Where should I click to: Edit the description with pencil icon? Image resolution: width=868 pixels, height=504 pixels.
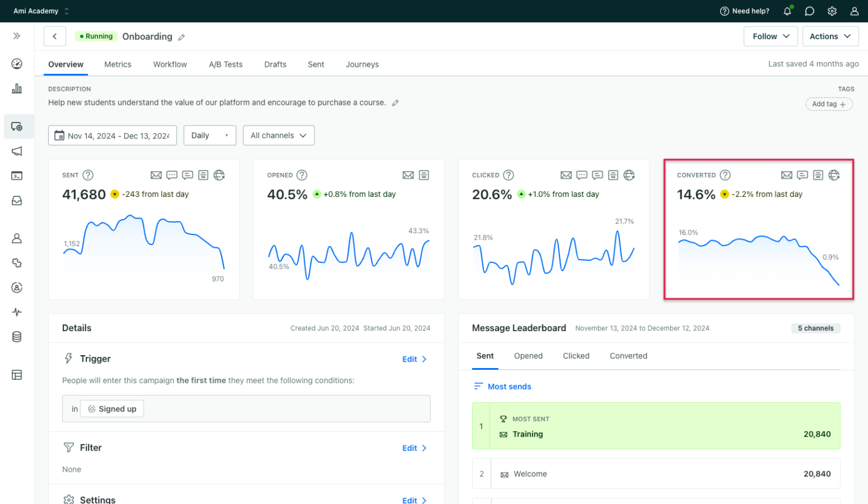(x=395, y=103)
